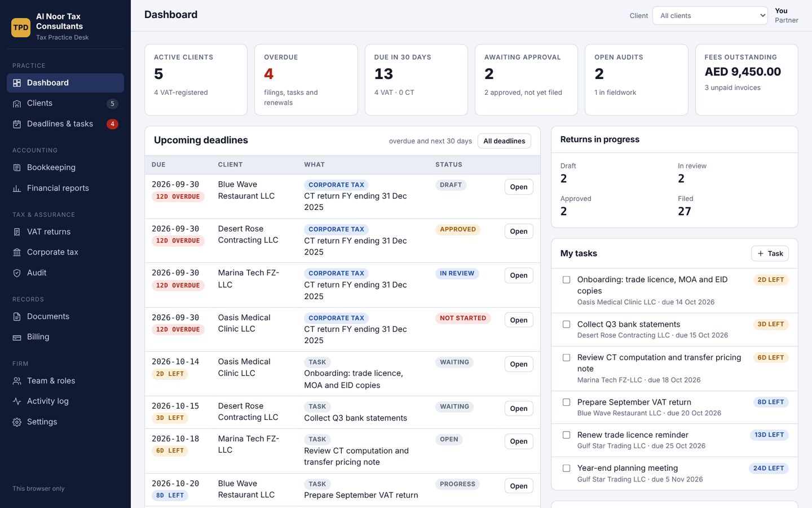Screen dimensions: 812x508
Task: Click the Awaiting approval card
Action: [x=526, y=80]
